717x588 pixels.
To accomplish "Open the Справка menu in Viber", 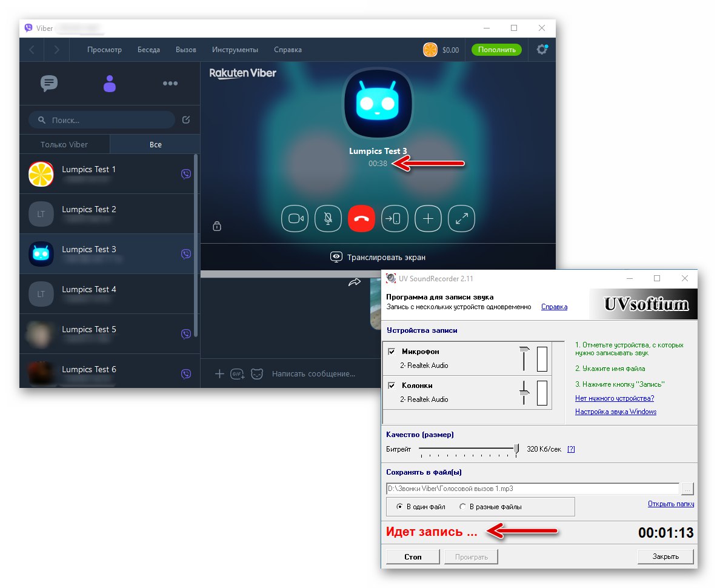I will tap(288, 49).
